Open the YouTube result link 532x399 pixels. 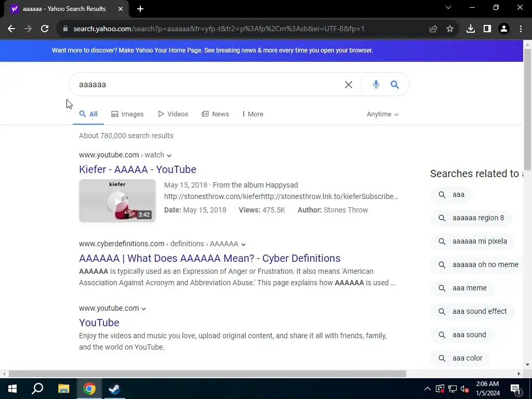pos(99,323)
